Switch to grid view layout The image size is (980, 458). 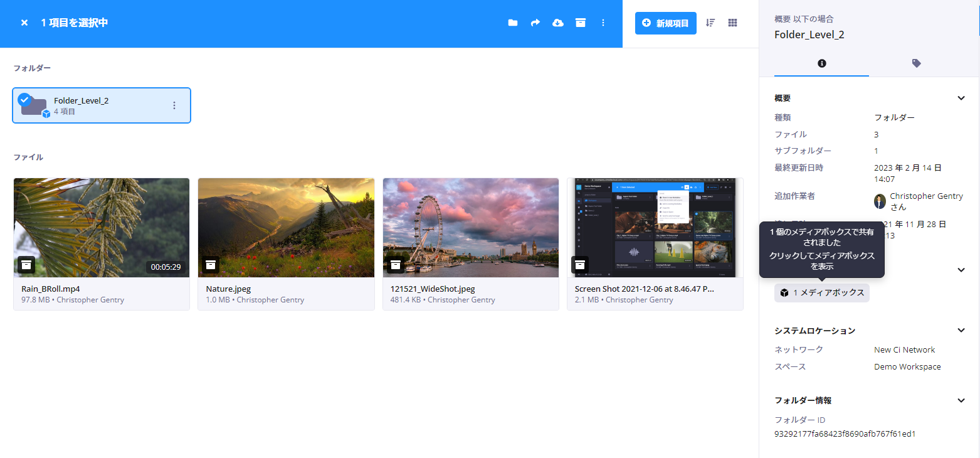[x=732, y=23]
